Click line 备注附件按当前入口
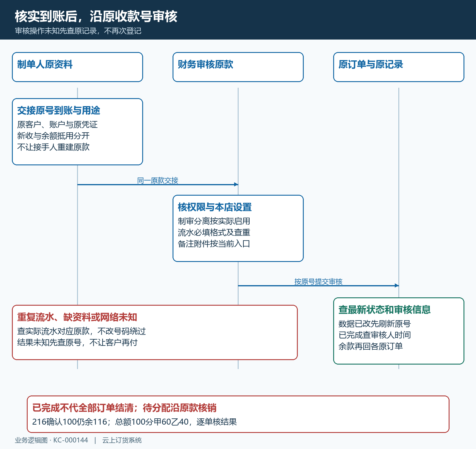The image size is (476, 449). click(x=214, y=244)
